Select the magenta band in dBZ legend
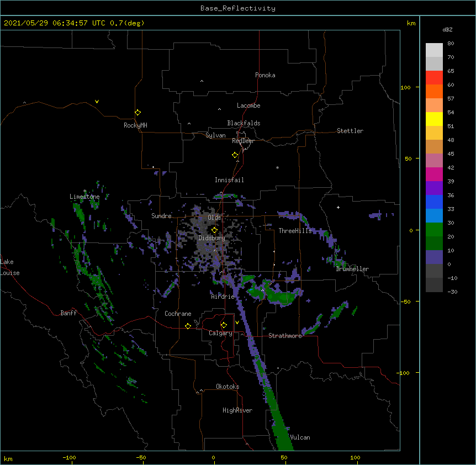476x465 pixels. [x=434, y=175]
